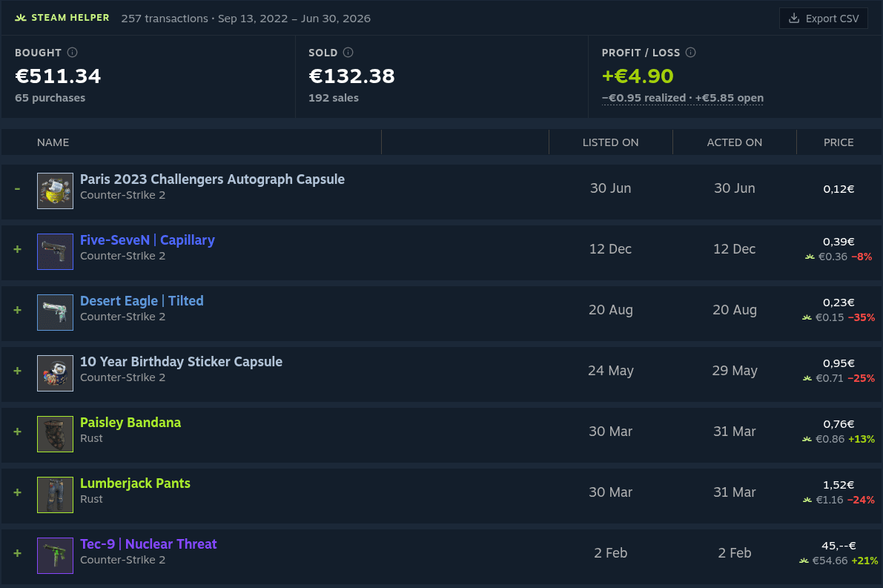The height and width of the screenshot is (588, 883).
Task: Click the €54.66 +21% market price
Action: tap(839, 561)
